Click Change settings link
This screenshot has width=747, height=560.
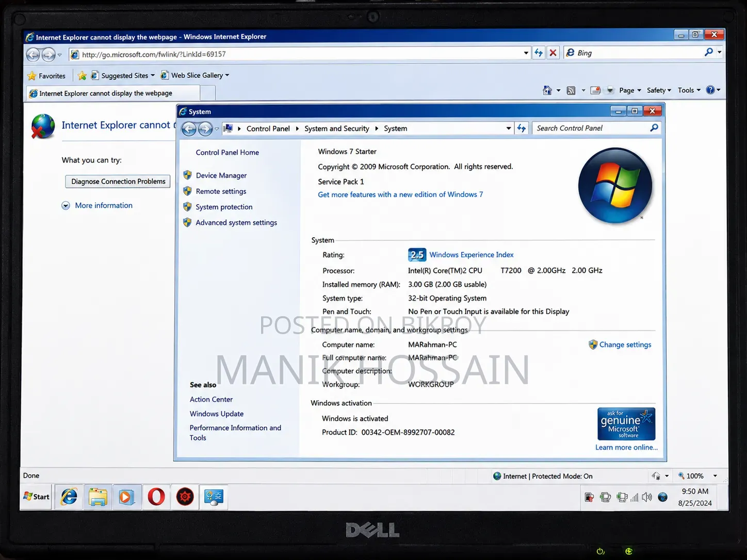pos(625,344)
